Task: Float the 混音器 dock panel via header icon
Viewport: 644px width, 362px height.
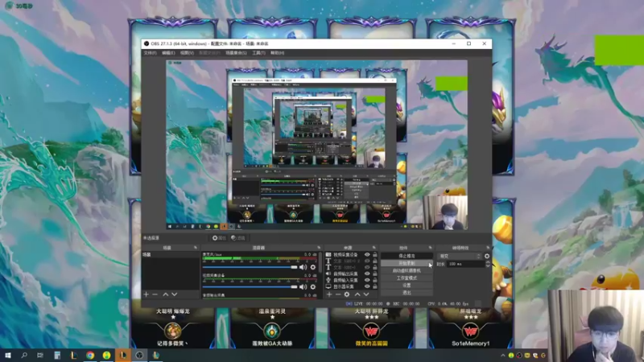Action: pyautogui.click(x=319, y=248)
